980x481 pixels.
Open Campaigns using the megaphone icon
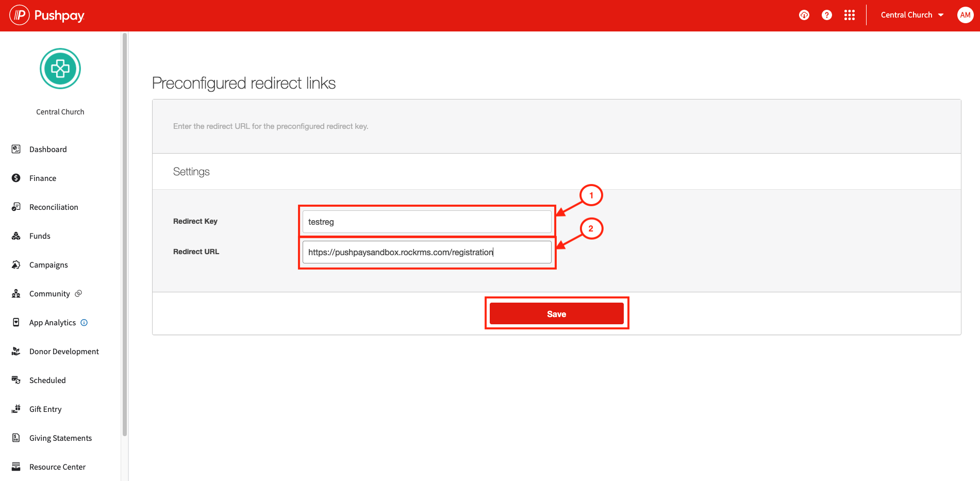pyautogui.click(x=16, y=264)
